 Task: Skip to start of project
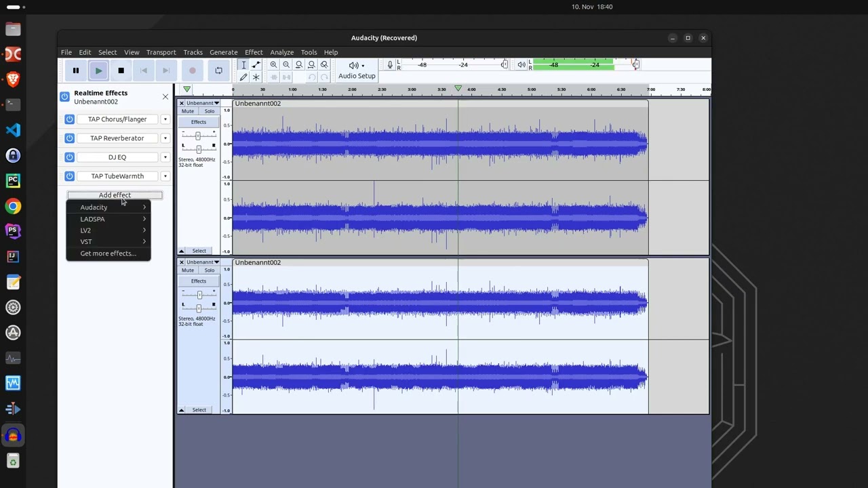(x=144, y=70)
